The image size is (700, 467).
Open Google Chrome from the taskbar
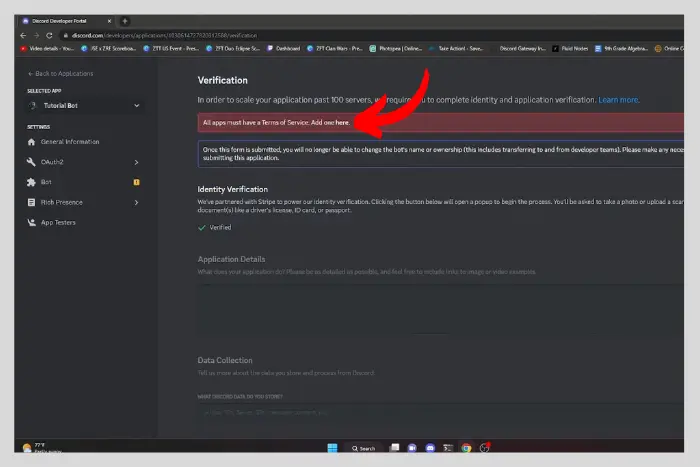(466, 447)
